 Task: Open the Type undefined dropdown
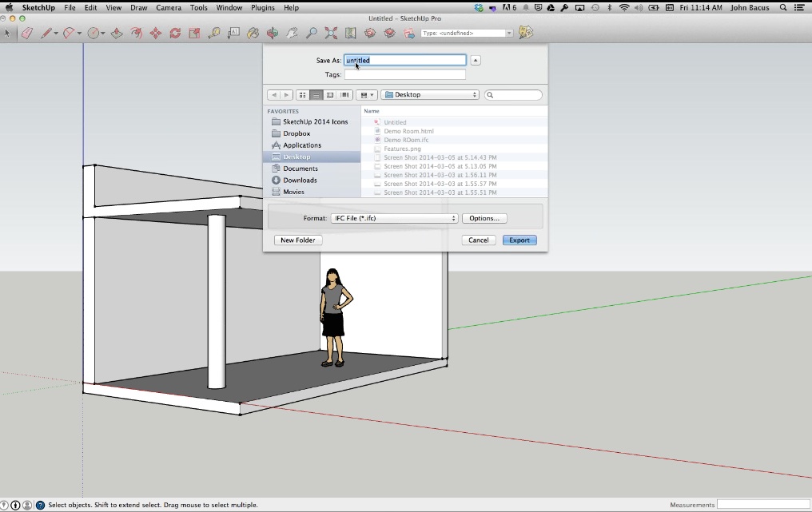467,33
